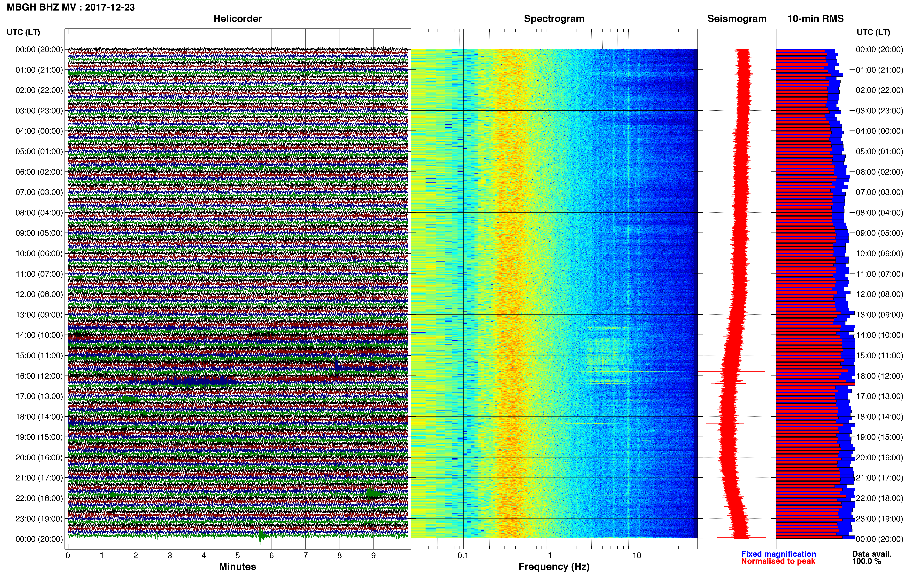Click the left 02:00 (22:00) time label
Screen dimensions: 924x578
pyautogui.click(x=39, y=90)
